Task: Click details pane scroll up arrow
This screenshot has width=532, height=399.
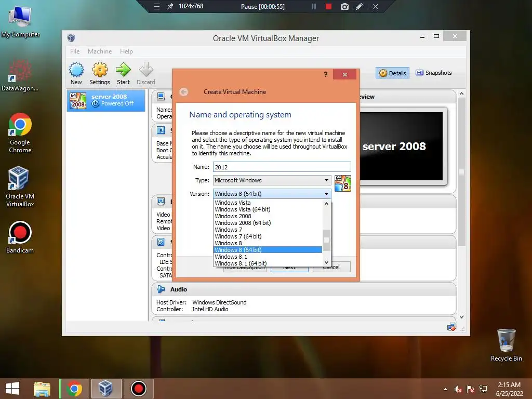Action: click(x=461, y=94)
